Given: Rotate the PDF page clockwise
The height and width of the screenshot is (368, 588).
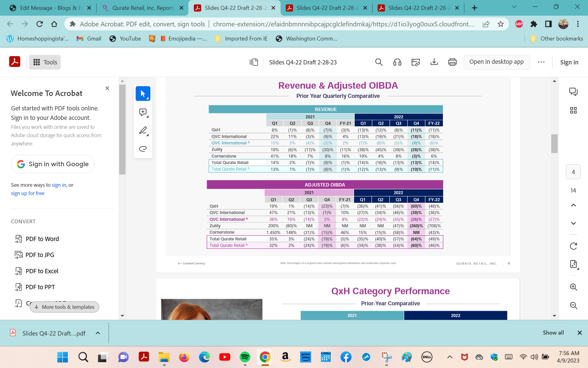Looking at the screenshot, I should click(x=573, y=246).
